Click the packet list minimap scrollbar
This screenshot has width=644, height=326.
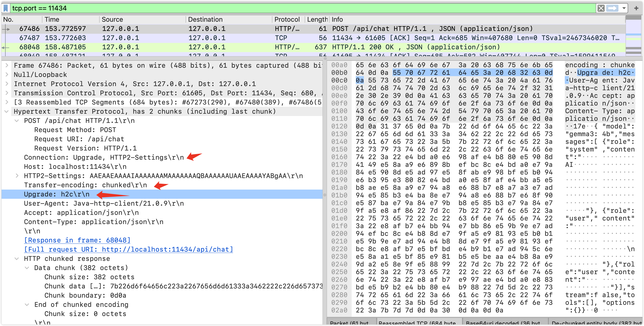click(x=633, y=36)
